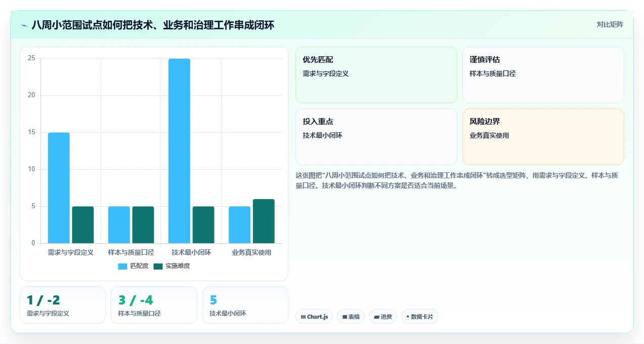The height and width of the screenshot is (344, 644).
Task: Click the 实施难度 bar for 样本与质量口径
Action: pos(143,225)
